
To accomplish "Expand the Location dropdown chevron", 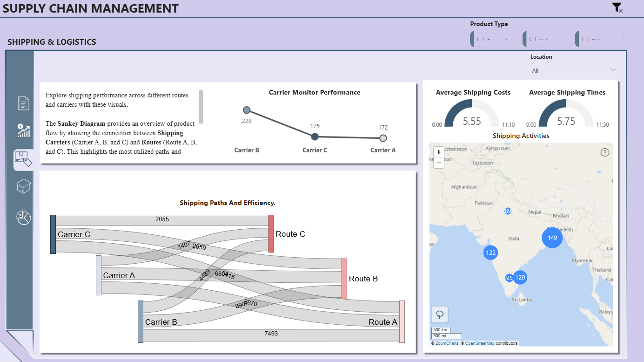I will click(612, 70).
